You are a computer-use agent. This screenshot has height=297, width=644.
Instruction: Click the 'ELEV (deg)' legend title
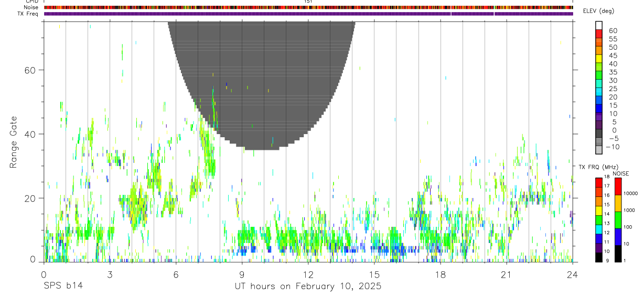[x=598, y=11]
